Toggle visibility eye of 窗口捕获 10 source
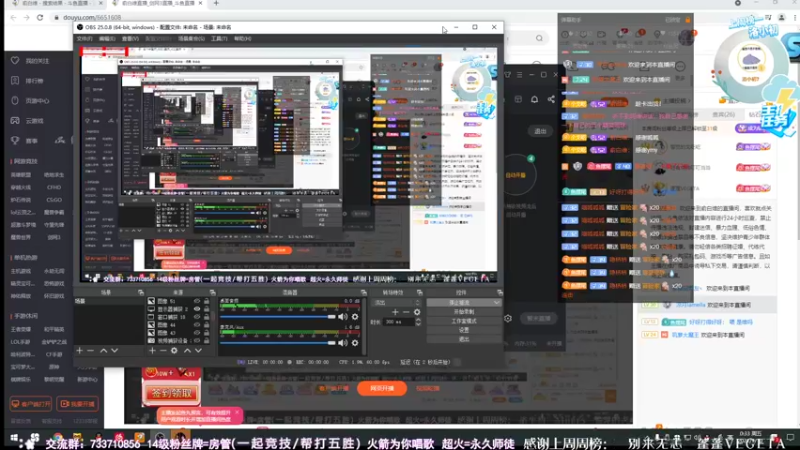 [197, 317]
